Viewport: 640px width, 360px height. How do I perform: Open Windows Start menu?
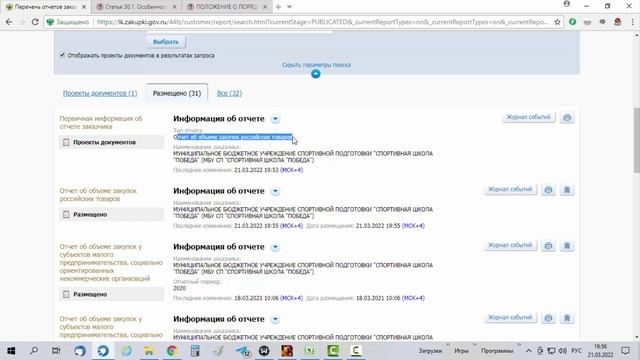(11, 351)
